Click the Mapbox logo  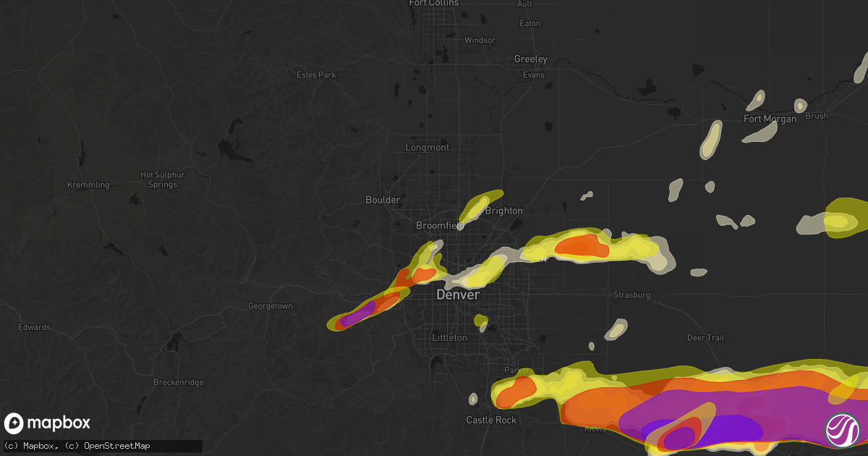pyautogui.click(x=47, y=423)
